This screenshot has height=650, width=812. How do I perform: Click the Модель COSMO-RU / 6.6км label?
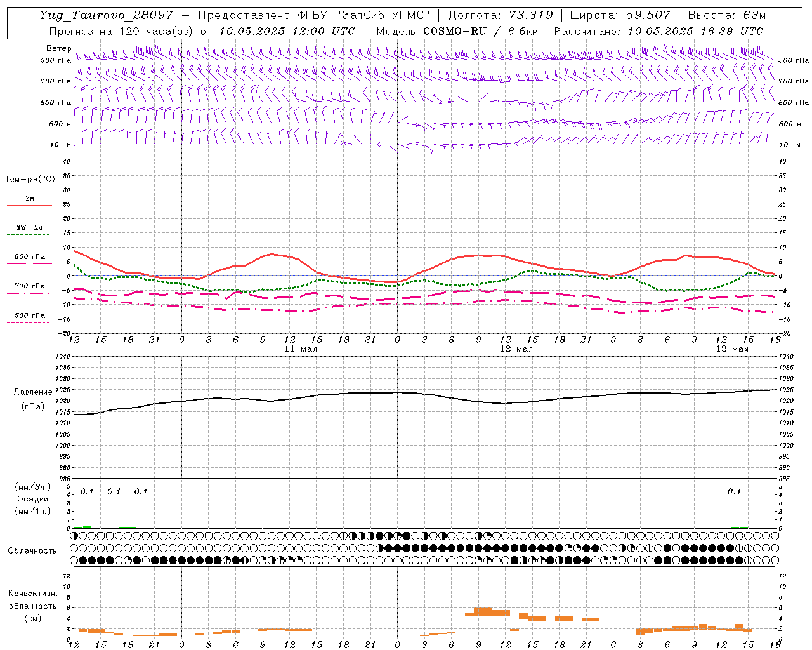tap(457, 31)
